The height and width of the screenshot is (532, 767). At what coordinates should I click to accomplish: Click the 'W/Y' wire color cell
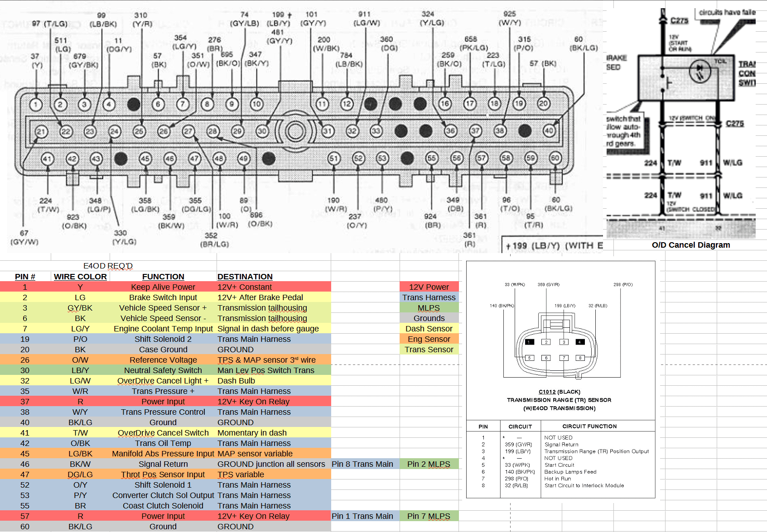(x=80, y=412)
